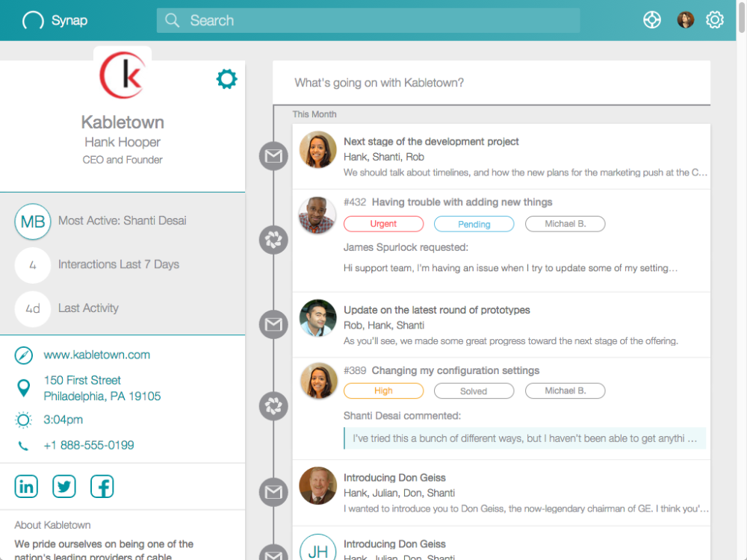Click the page vertical scrollbar

[x=741, y=17]
